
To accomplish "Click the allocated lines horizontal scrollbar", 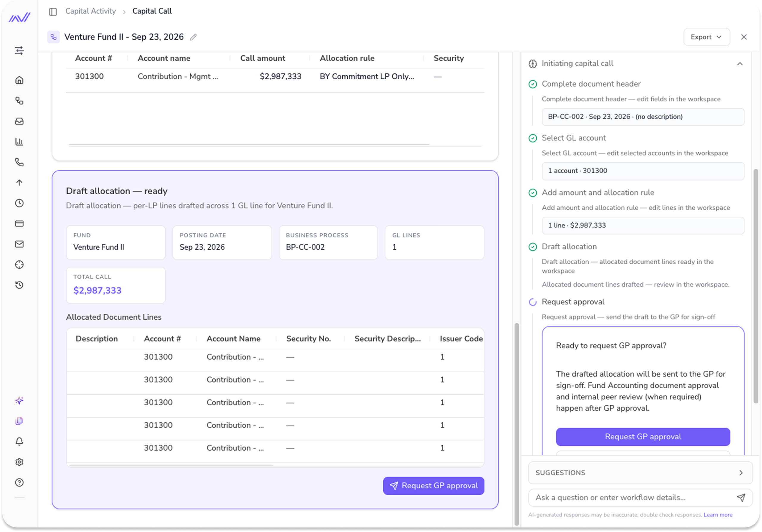I will click(x=171, y=465).
